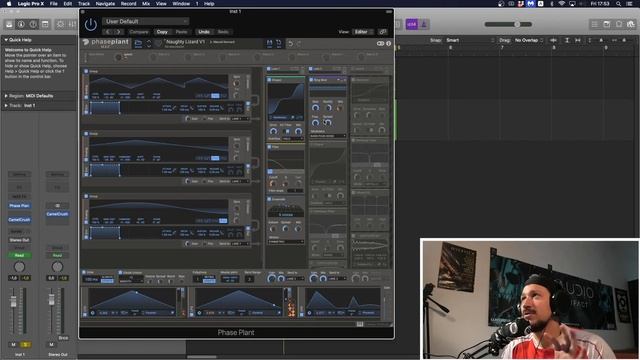640x360 pixels.
Task: Toggle the second generator group enable box
Action: (86, 134)
